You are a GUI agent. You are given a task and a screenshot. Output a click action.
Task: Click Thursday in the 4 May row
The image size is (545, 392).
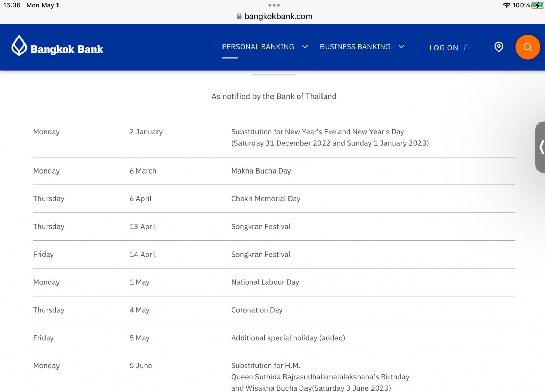tap(49, 310)
